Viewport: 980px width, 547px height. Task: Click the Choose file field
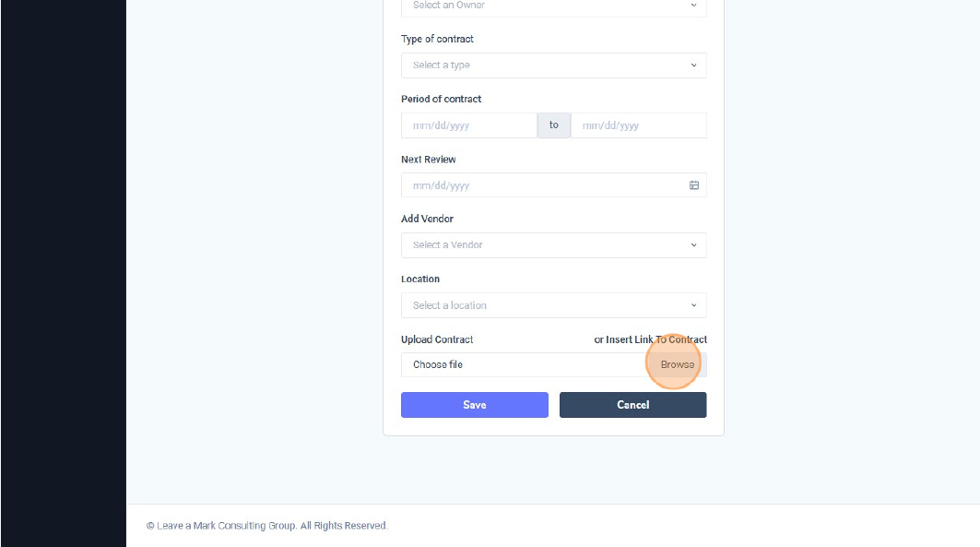click(507, 363)
